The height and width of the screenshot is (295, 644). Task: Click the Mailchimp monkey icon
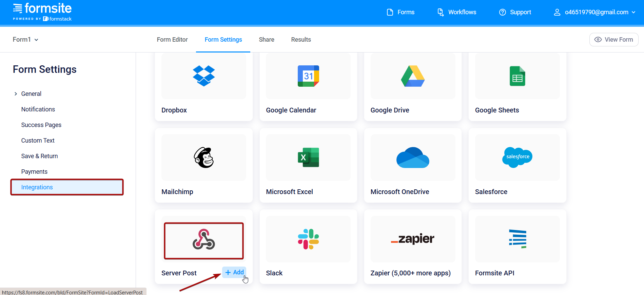(x=204, y=157)
